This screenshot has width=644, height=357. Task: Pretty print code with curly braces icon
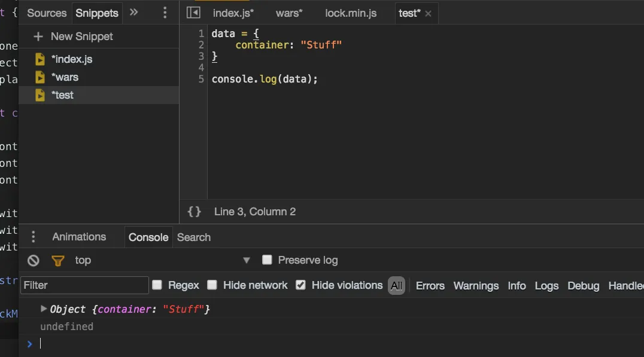195,212
